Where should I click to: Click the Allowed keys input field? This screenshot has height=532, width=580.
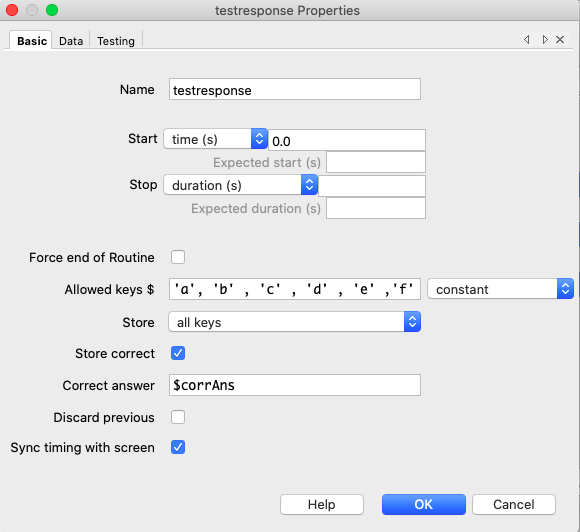click(x=295, y=289)
